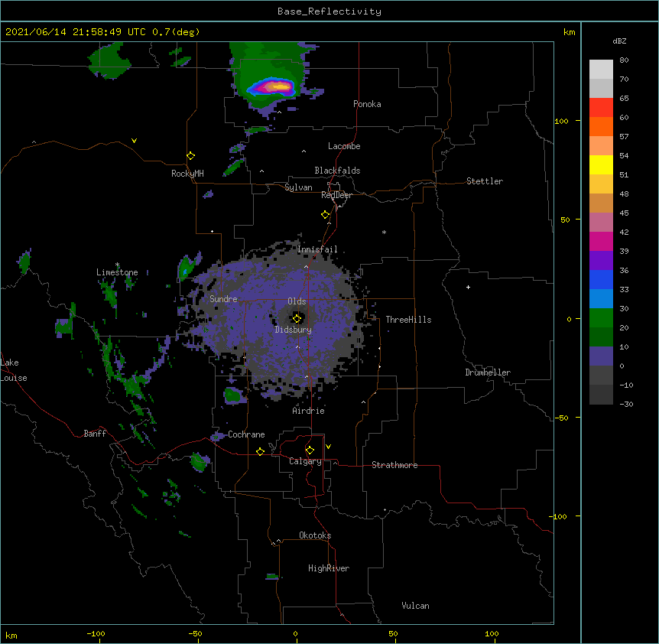
Task: Click the -50 tick on horizontal axis
Action: 195,633
